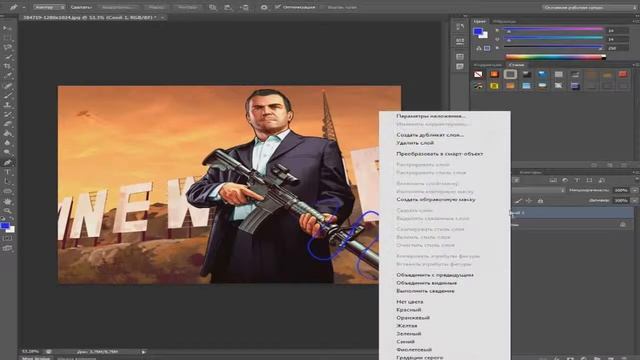
Task: Open status bar info arrow menu
Action: [143, 351]
